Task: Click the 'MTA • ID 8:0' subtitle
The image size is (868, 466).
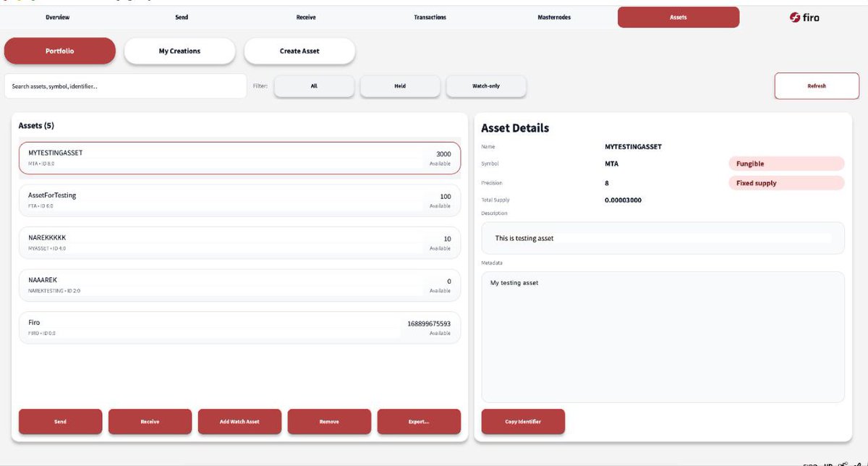Action: (x=41, y=164)
